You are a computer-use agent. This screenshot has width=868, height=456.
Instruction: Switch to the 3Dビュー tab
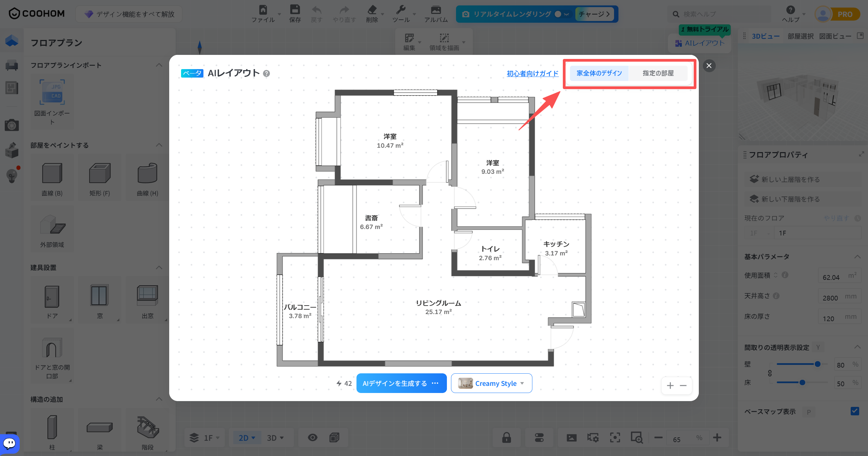[766, 36]
